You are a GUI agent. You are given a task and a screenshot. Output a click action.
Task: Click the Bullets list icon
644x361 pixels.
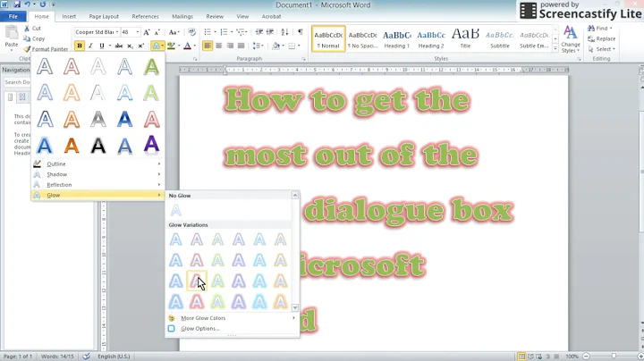208,32
